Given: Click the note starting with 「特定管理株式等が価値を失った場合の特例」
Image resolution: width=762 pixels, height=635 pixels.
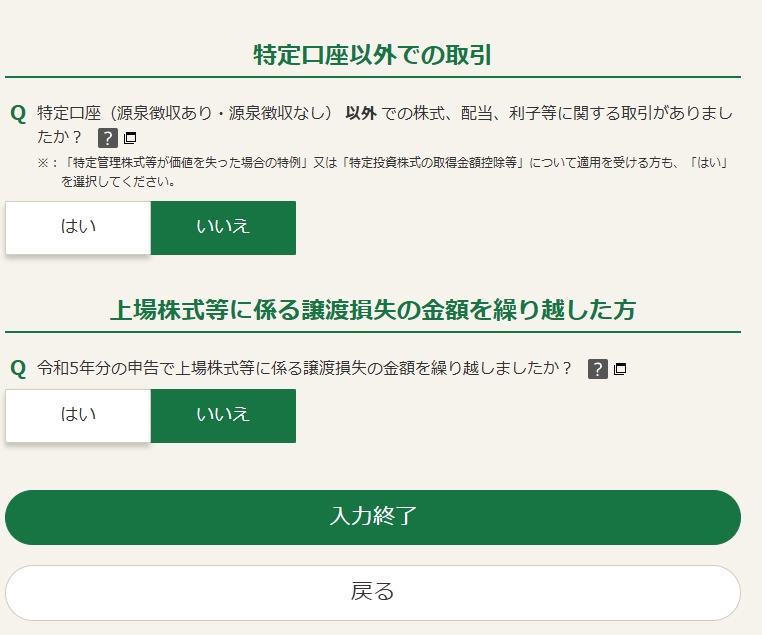Looking at the screenshot, I should 382,172.
